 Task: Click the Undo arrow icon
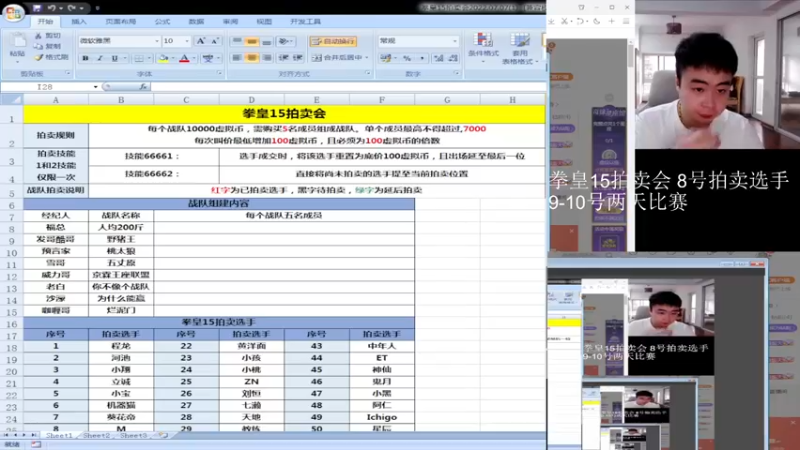pos(51,8)
